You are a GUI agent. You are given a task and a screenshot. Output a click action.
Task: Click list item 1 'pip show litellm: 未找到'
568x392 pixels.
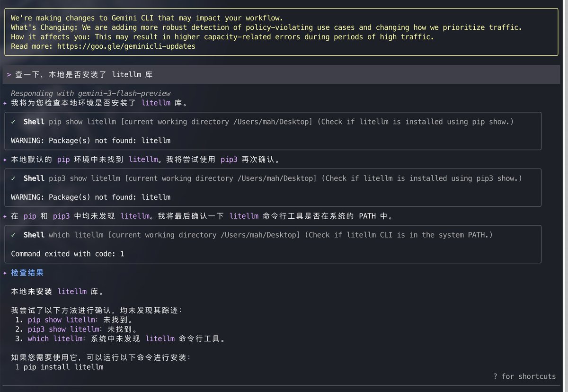coord(76,320)
